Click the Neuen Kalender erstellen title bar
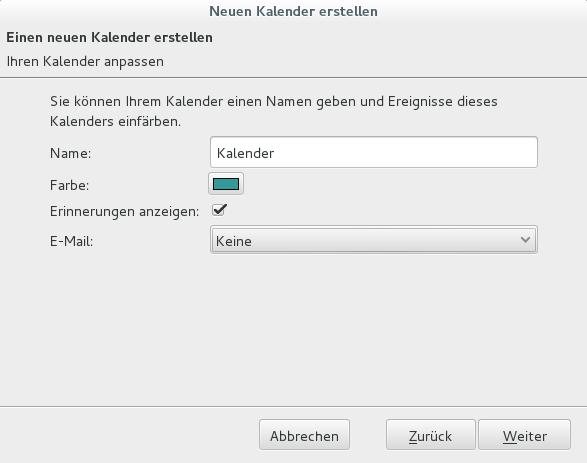 [x=293, y=11]
